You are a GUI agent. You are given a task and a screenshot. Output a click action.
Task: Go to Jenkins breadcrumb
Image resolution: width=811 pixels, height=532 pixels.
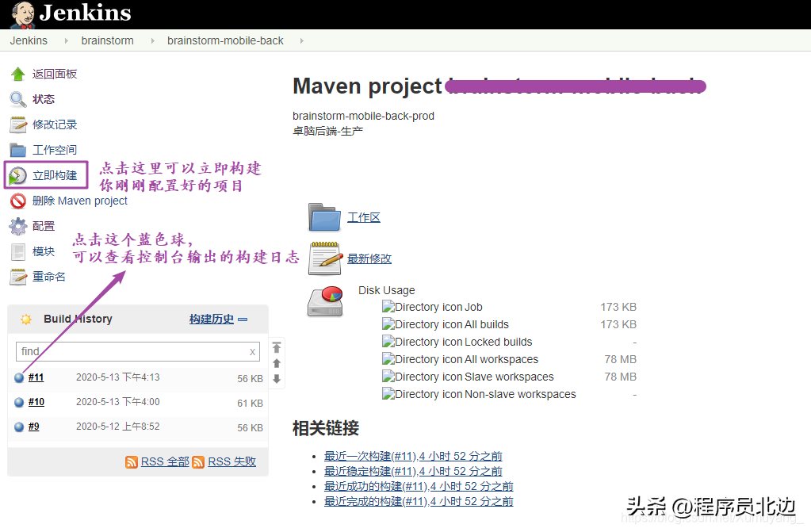pyautogui.click(x=29, y=40)
